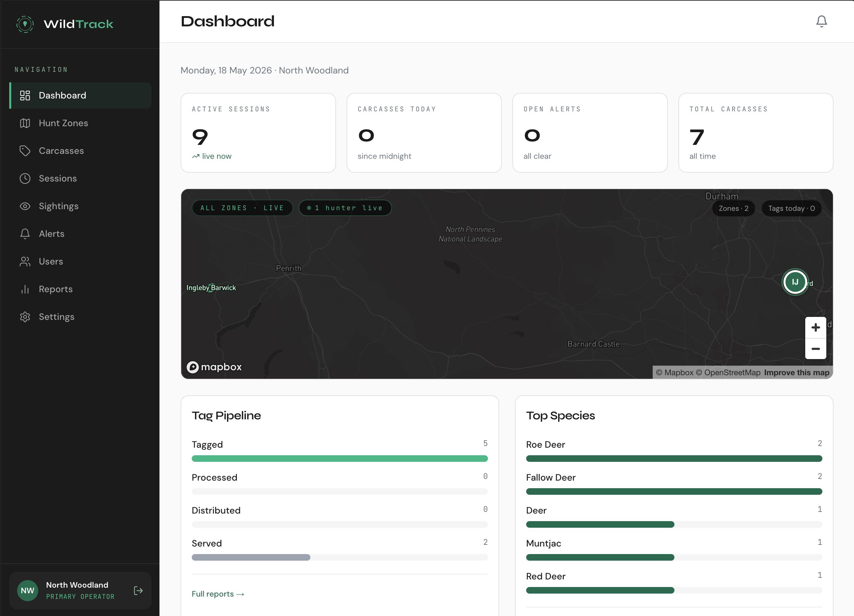Click the Mapbox logo on the map

pyautogui.click(x=214, y=367)
